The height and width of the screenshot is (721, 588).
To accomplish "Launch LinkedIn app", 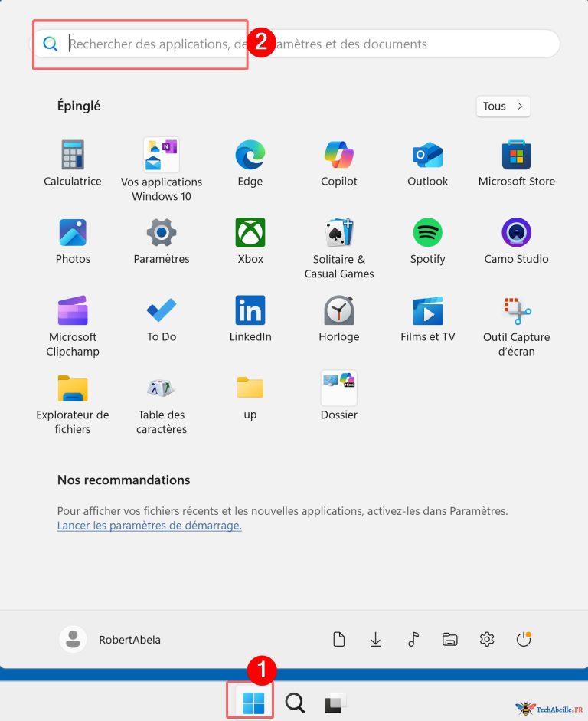I will [x=250, y=319].
